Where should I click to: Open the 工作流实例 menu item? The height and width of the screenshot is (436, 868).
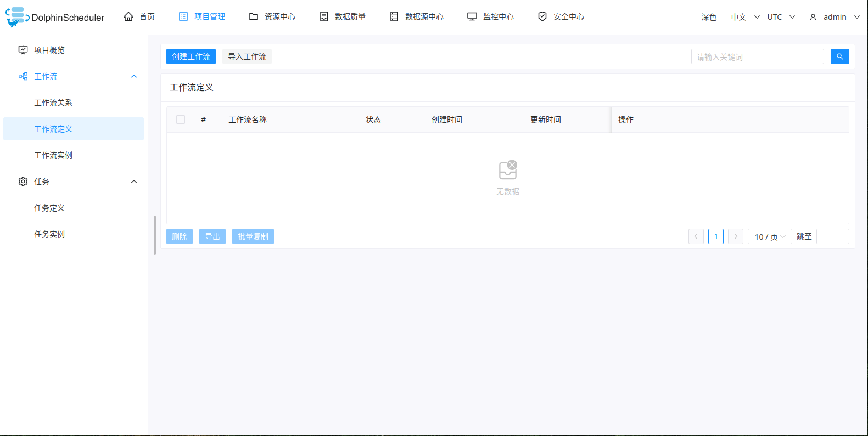coord(53,155)
